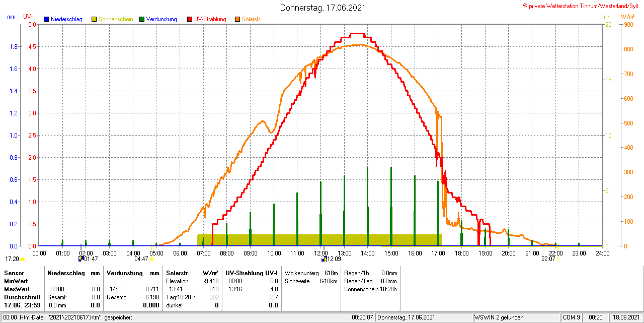Click the orange Solarstr. legend swatch
Viewport: 644px width, 323px height.
coord(237,19)
